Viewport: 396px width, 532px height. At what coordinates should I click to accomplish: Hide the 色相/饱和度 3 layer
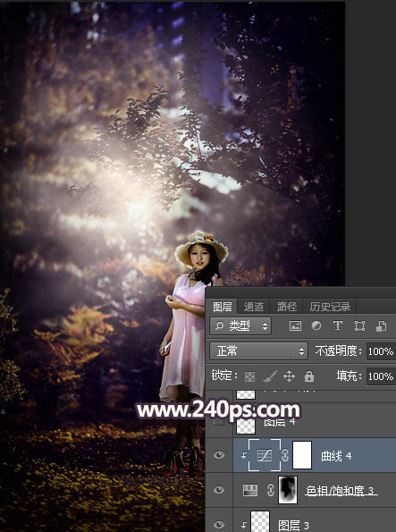click(x=219, y=490)
